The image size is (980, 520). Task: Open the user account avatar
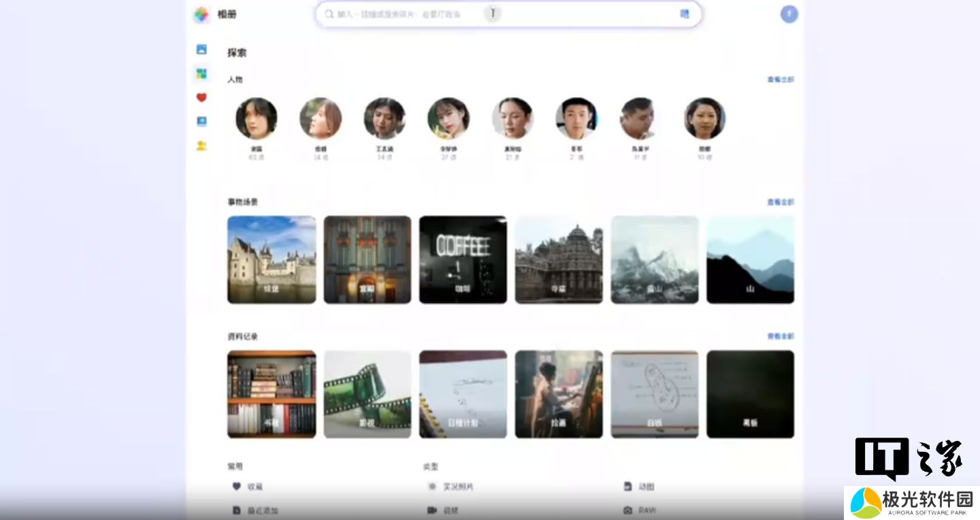coord(789,14)
